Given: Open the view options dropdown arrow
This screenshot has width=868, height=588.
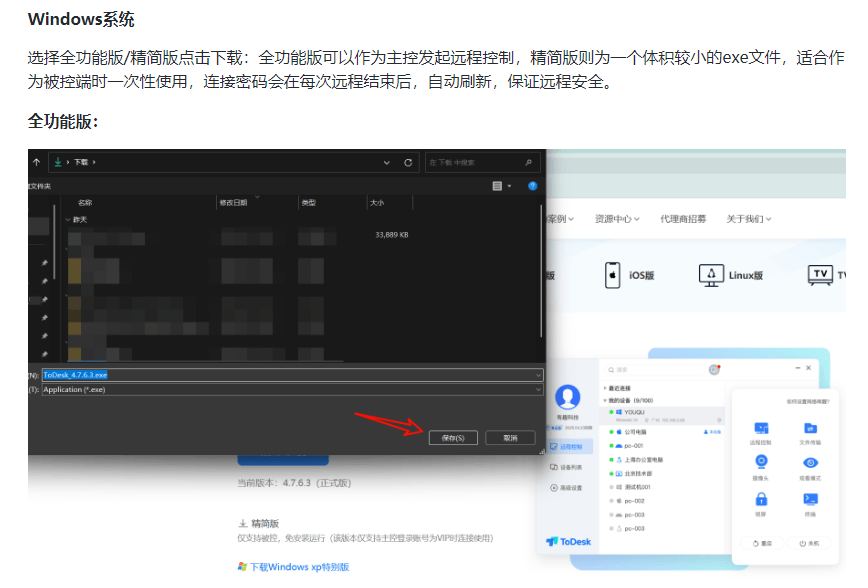Looking at the screenshot, I should [x=509, y=187].
